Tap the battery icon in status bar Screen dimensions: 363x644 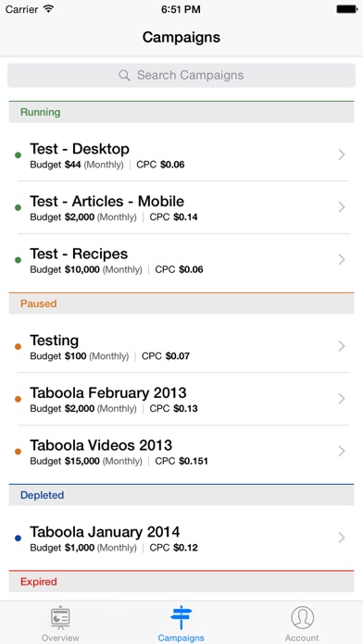point(346,9)
